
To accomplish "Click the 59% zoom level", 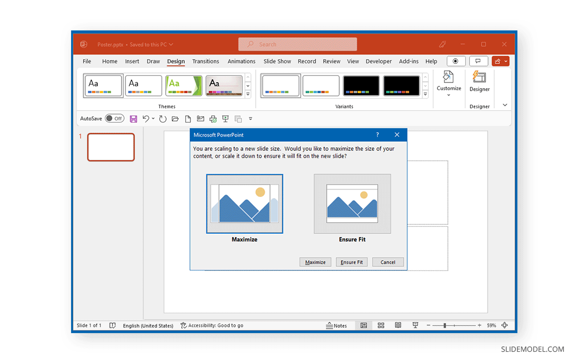I will [x=491, y=325].
